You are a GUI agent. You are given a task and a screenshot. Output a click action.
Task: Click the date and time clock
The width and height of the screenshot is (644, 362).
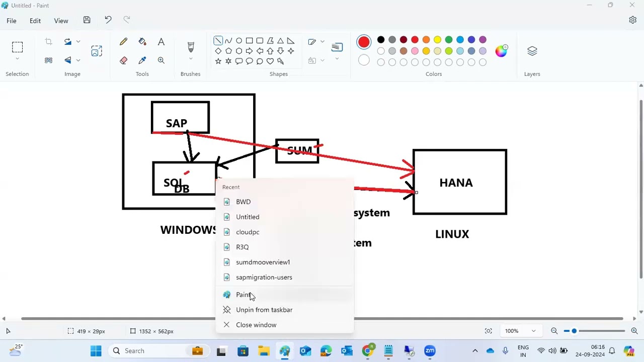[x=590, y=351]
